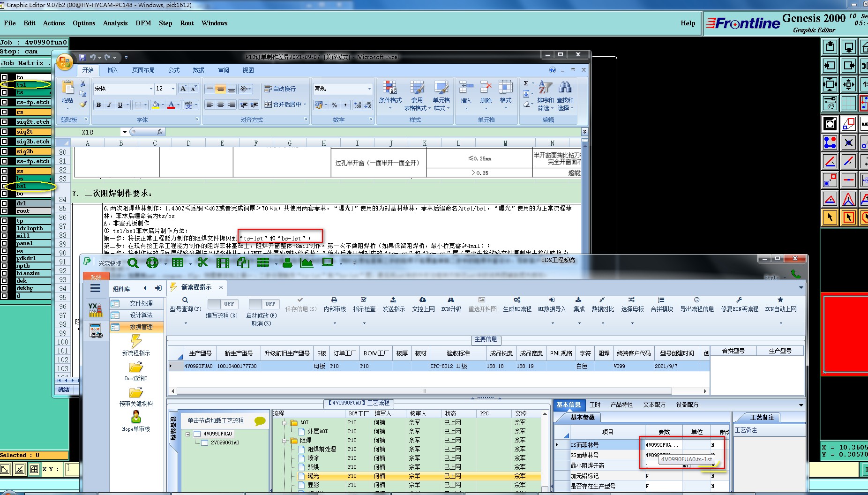Click 生成MI流程 button
Screen dimensions: 868x495
(x=517, y=304)
